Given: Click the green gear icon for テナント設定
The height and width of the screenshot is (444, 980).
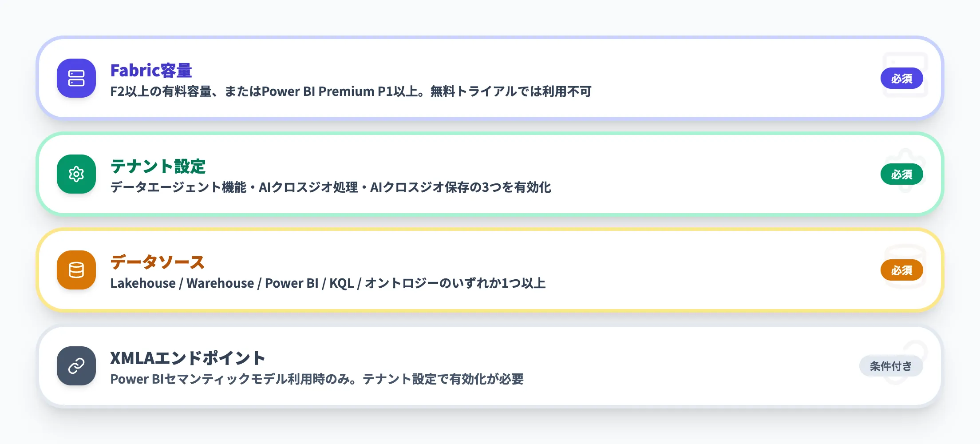Looking at the screenshot, I should [x=76, y=174].
